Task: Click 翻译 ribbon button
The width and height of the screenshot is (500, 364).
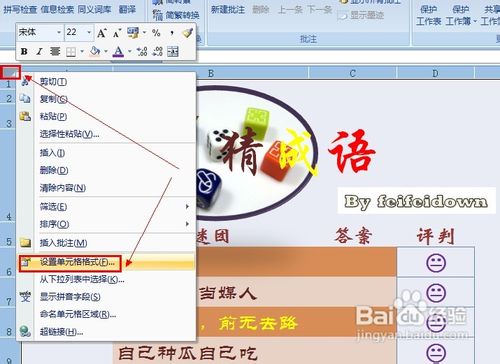Action: [x=127, y=9]
